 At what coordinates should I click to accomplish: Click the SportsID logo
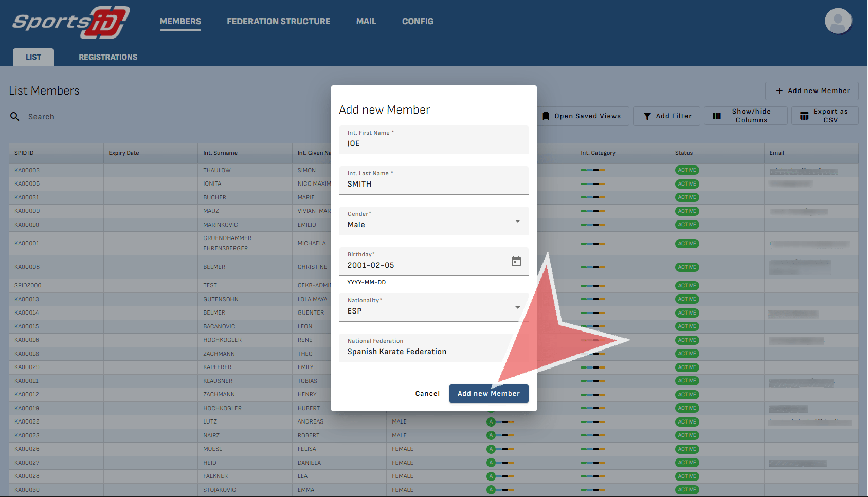pyautogui.click(x=71, y=23)
